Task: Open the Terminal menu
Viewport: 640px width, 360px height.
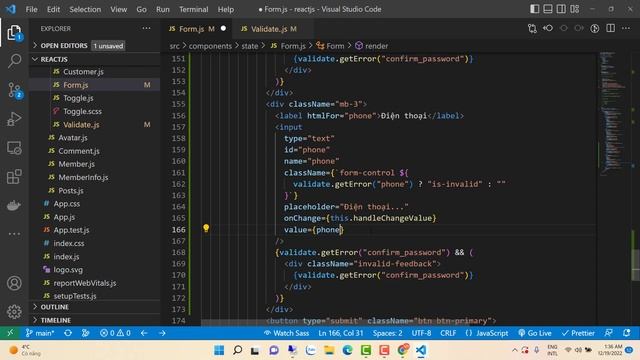Action: [x=193, y=9]
